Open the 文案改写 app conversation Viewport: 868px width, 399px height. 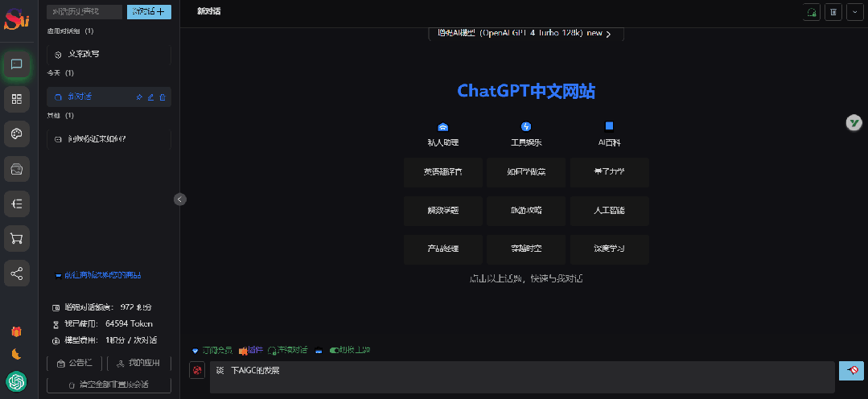(109, 54)
